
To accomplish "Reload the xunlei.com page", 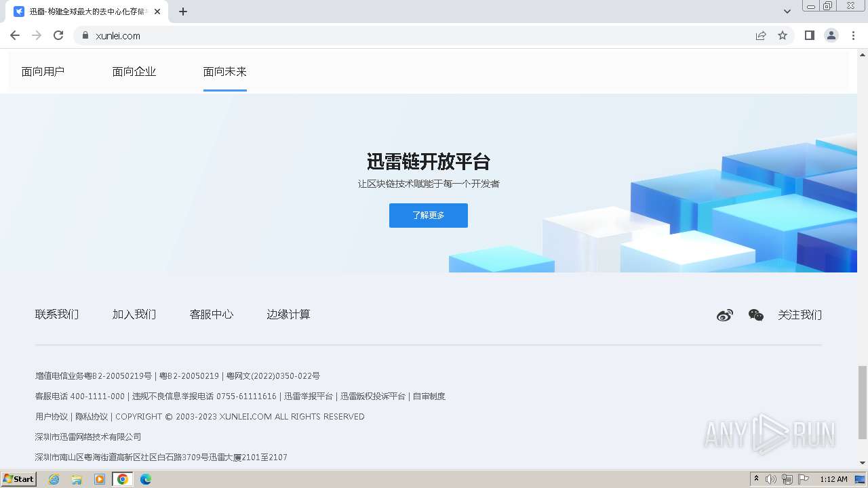I will (58, 35).
